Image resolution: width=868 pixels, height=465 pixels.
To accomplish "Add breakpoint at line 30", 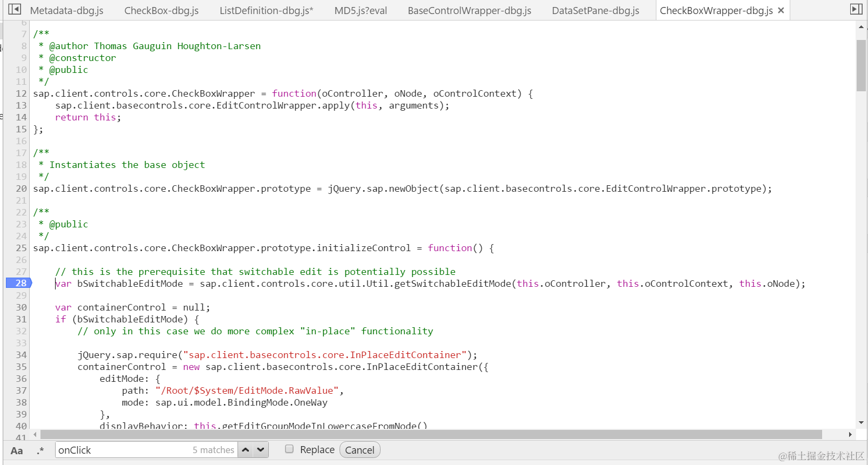I will 21,307.
